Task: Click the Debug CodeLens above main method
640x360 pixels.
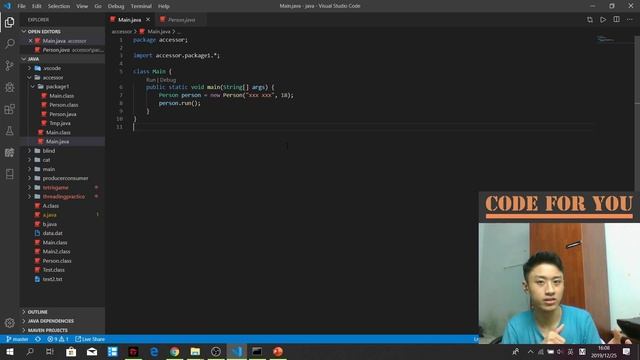Action: (167, 80)
